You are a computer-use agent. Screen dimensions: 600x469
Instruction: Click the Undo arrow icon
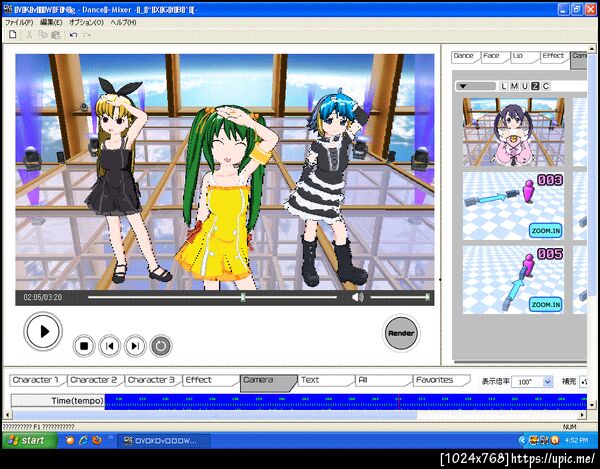coord(73,35)
